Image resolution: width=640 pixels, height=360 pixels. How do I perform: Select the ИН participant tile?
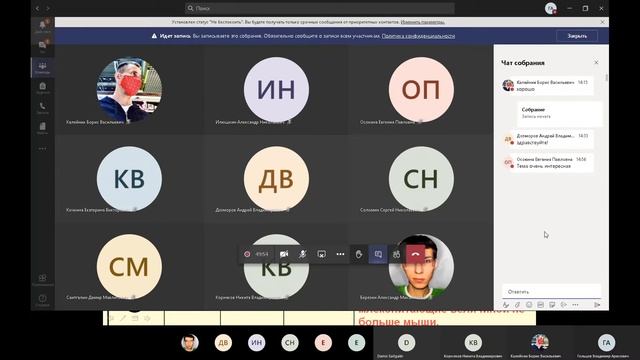coord(276,89)
